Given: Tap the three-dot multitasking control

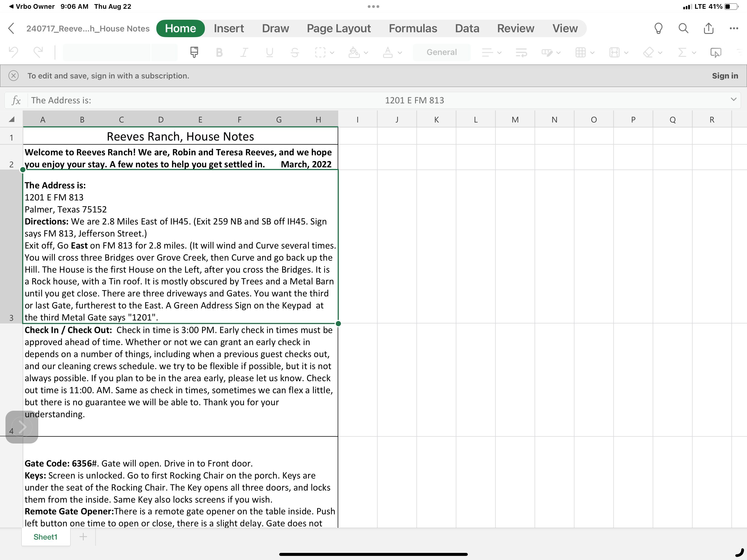Looking at the screenshot, I should pyautogui.click(x=373, y=6).
